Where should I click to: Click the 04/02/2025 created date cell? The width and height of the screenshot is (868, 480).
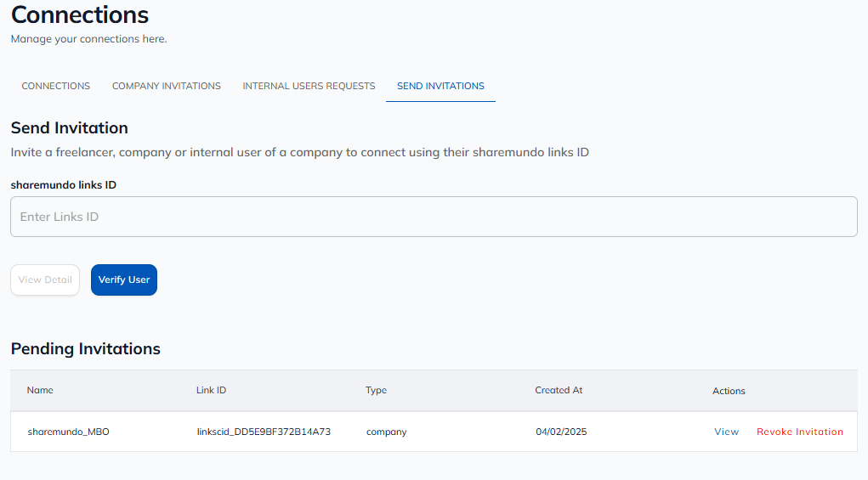561,432
